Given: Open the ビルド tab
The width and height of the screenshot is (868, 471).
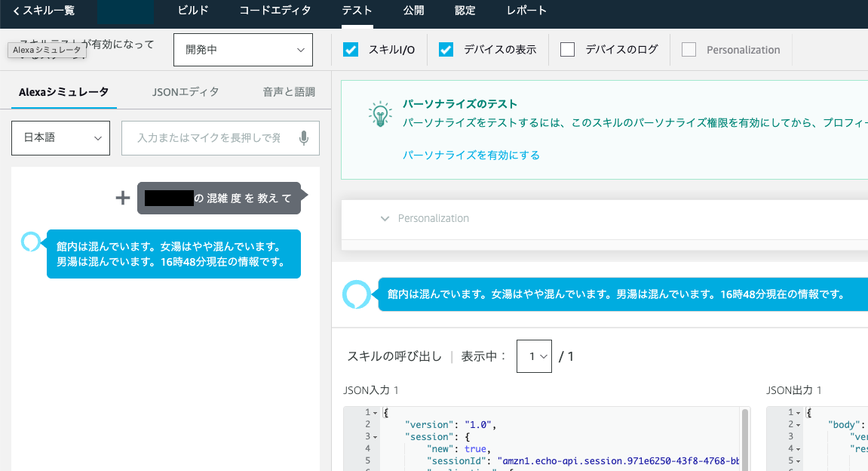Looking at the screenshot, I should (192, 11).
